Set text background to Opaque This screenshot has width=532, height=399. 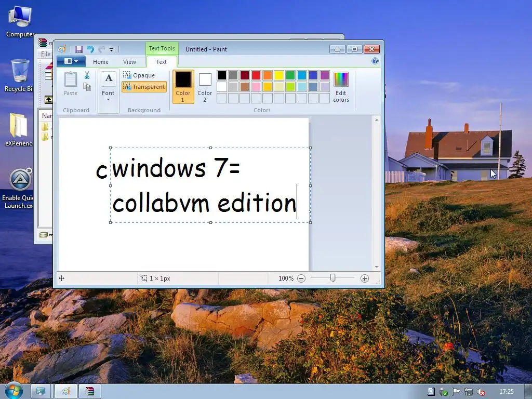click(139, 75)
